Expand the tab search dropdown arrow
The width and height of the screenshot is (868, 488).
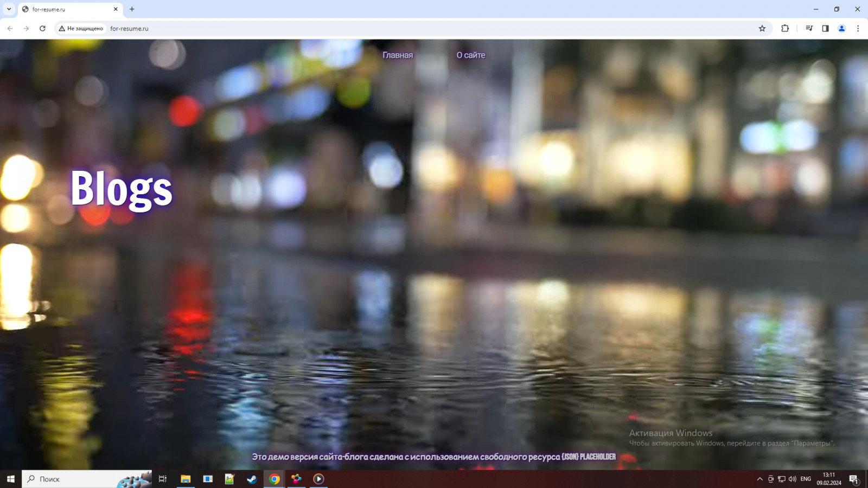click(9, 9)
